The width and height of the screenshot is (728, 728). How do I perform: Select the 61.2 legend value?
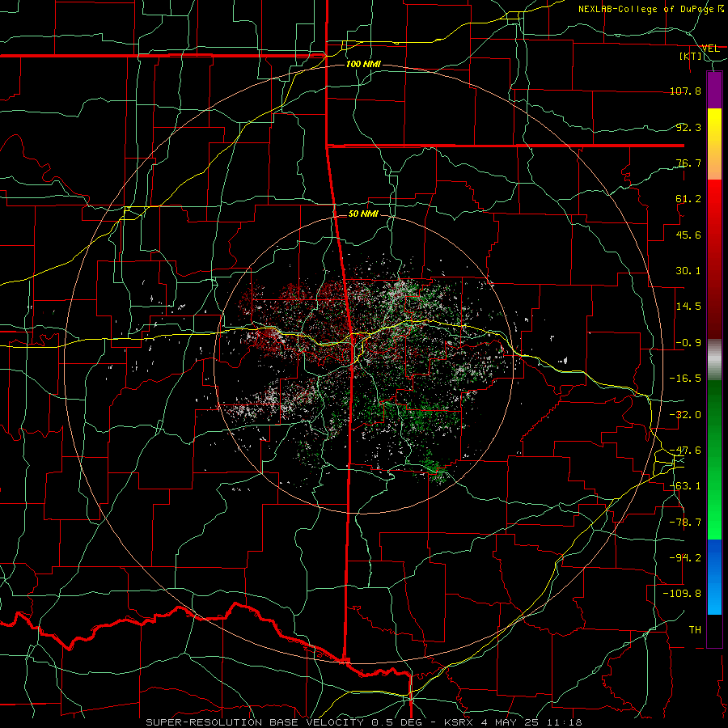click(x=688, y=199)
